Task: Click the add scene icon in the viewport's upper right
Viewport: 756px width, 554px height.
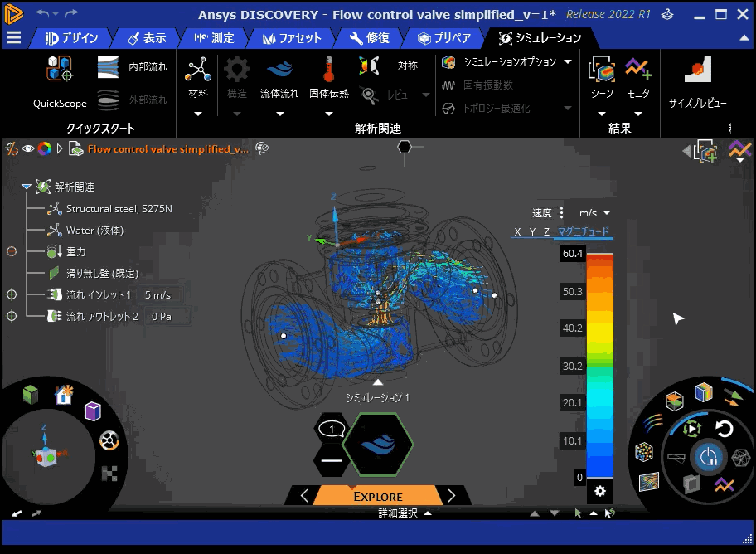Action: [x=705, y=151]
